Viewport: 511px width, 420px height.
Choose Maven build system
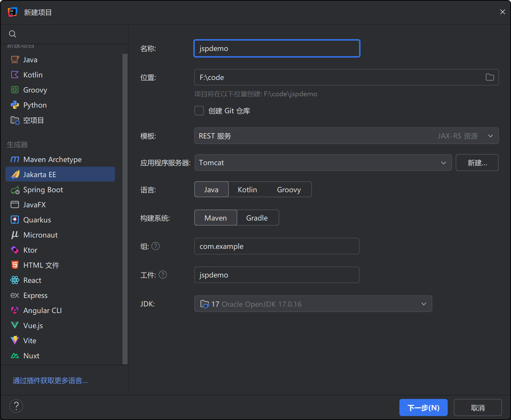216,218
